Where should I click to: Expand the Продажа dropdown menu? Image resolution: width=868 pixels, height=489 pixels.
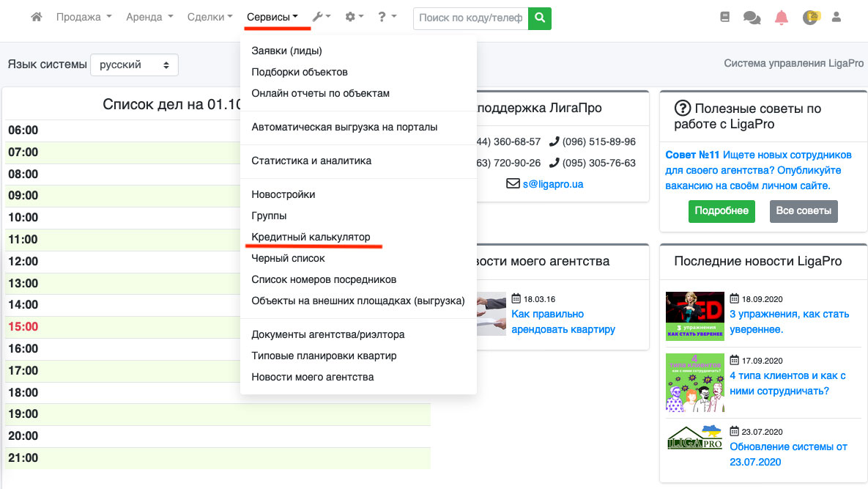(x=84, y=17)
